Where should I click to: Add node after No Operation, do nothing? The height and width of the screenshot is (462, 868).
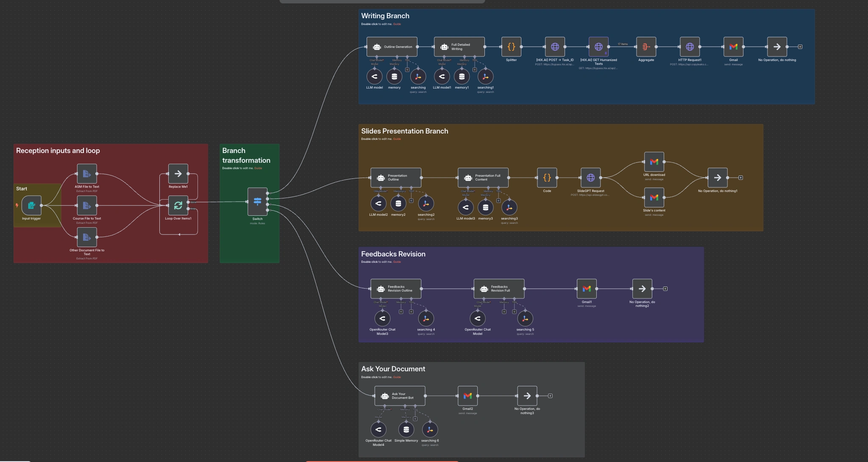pos(800,47)
